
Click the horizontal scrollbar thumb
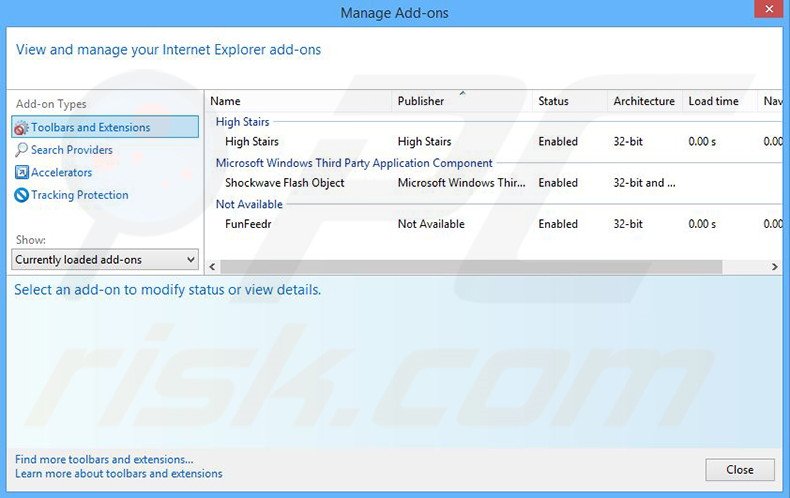tap(471, 267)
